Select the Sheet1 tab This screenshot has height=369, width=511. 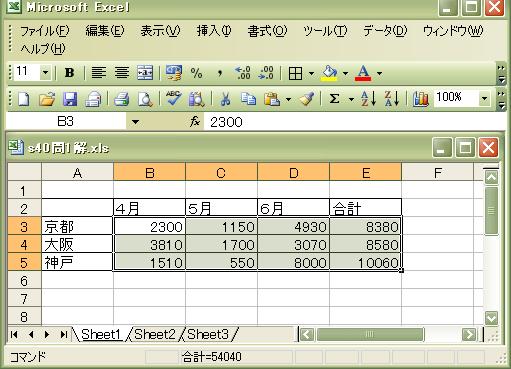(x=101, y=334)
